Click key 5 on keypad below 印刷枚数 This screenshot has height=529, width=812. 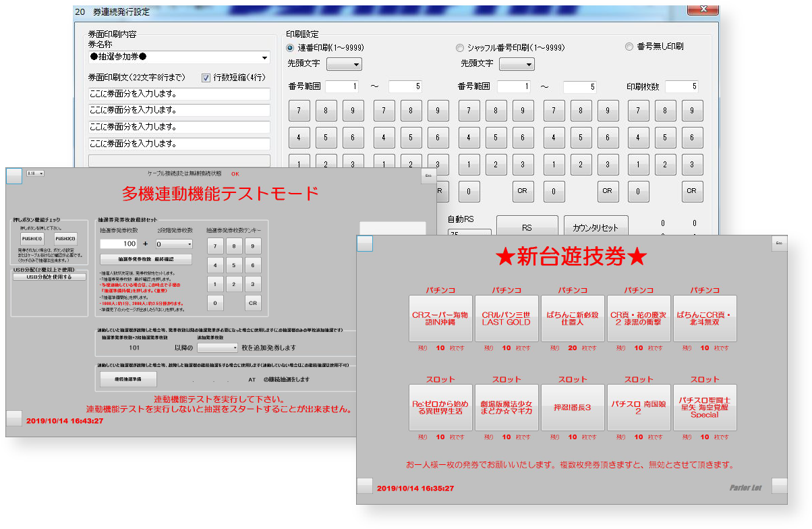coord(665,137)
